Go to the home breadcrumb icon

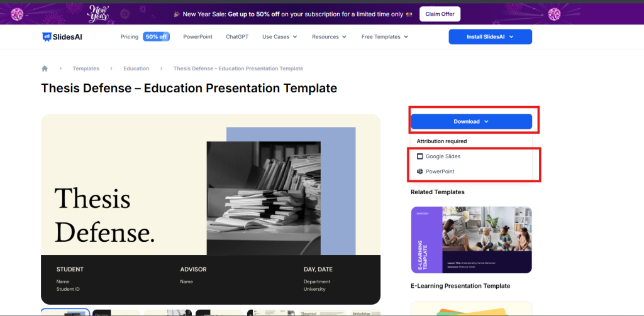click(45, 68)
